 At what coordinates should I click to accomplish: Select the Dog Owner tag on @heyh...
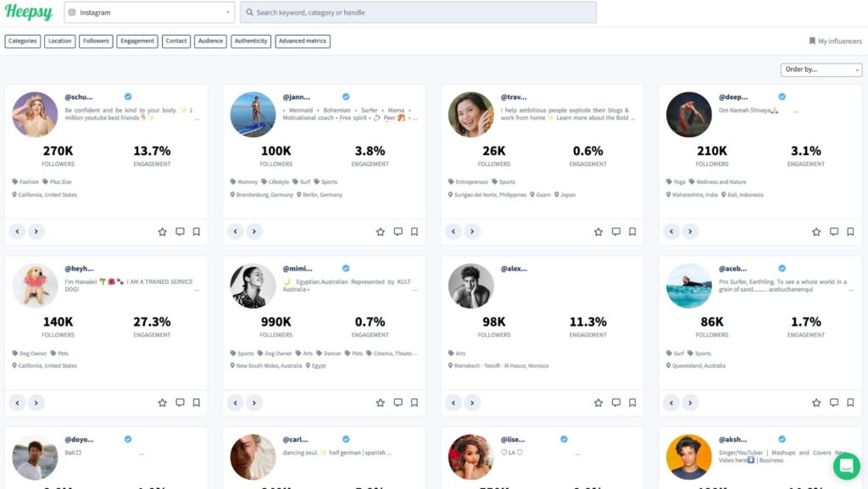30,353
